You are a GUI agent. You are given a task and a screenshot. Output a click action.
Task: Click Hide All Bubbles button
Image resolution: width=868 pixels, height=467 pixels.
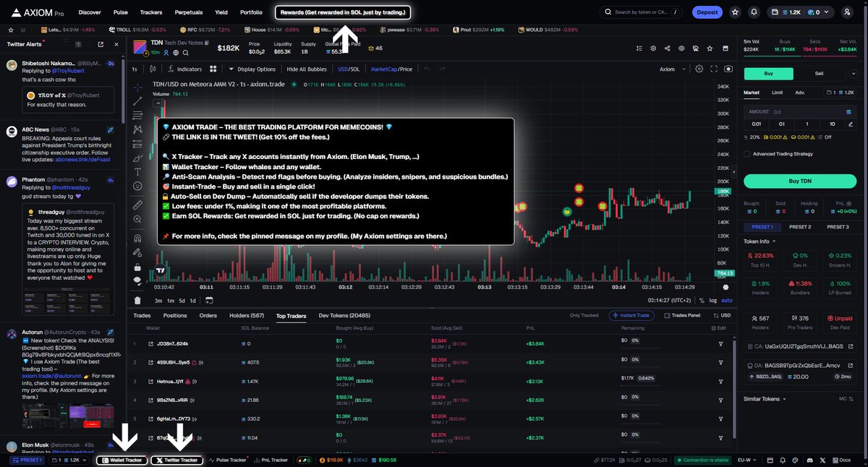click(307, 69)
